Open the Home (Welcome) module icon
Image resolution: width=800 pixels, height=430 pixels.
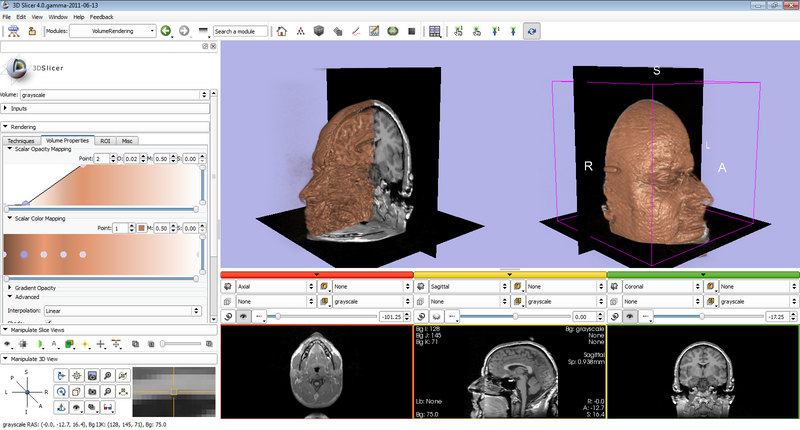(x=282, y=31)
